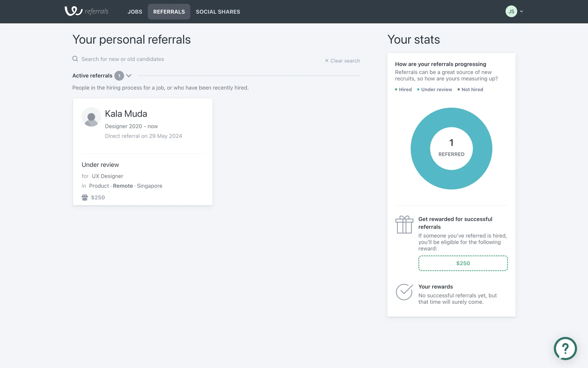Switch to Social Shares tab
This screenshot has height=368, width=588.
(x=218, y=12)
